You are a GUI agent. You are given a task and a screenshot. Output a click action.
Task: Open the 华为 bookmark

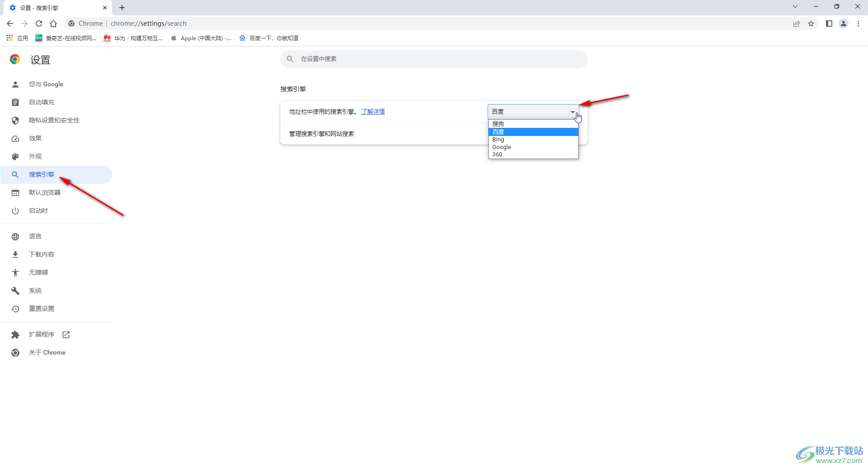coord(133,38)
